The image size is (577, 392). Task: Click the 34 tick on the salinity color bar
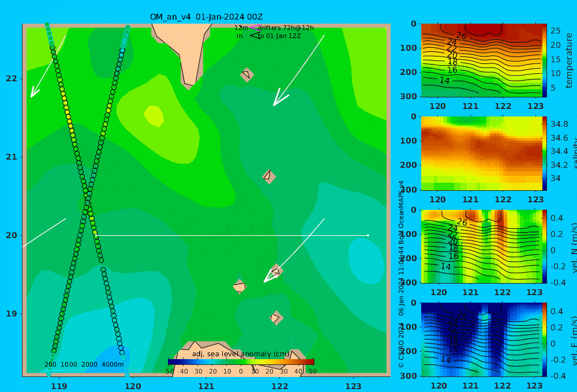tap(555, 178)
